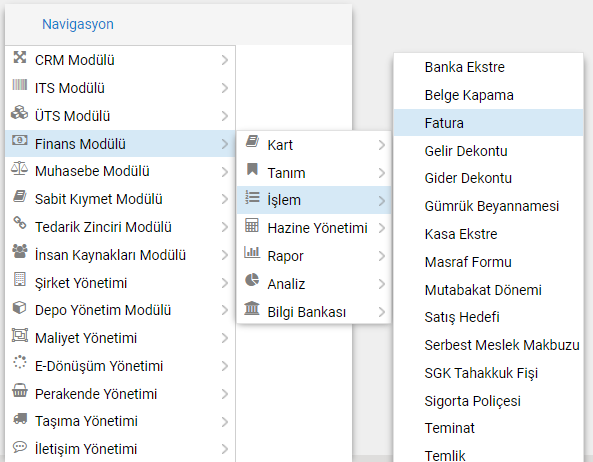This screenshot has height=462, width=593.
Task: Click the Taşıma Yönetimi truck icon
Action: 20,419
